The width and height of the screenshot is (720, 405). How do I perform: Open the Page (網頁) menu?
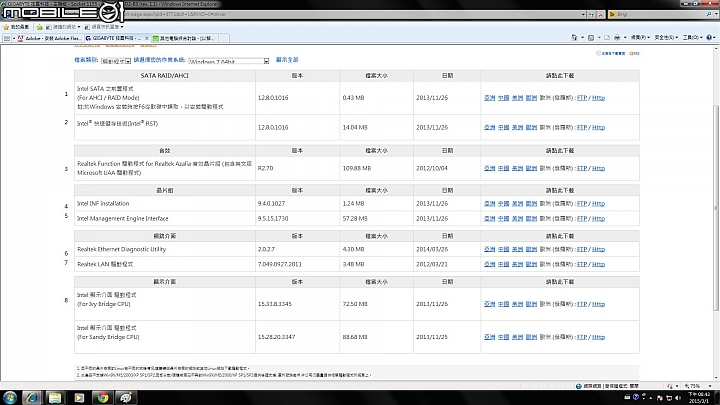coord(640,38)
